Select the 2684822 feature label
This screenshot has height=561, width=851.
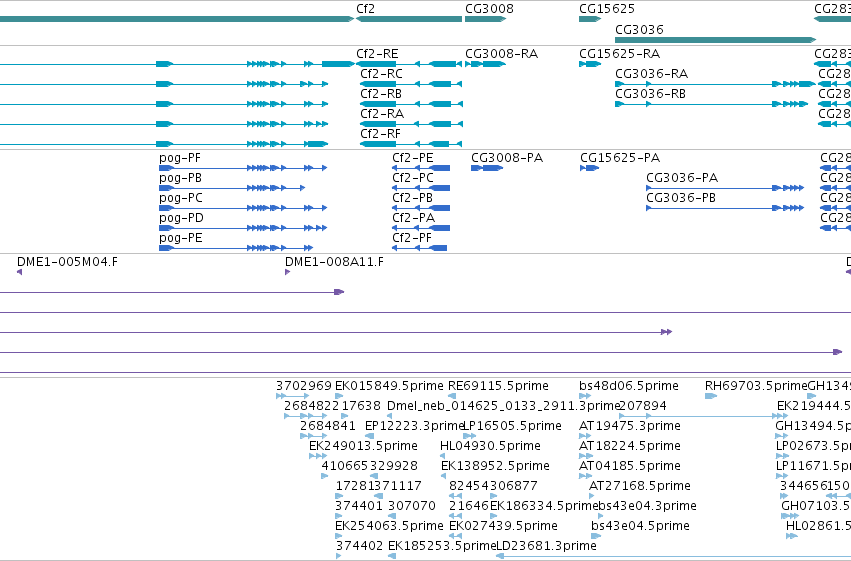(x=312, y=406)
